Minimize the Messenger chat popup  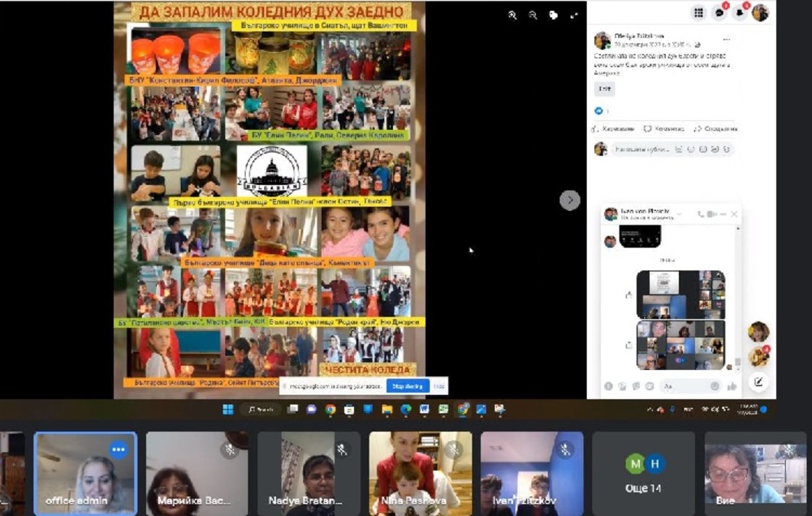click(723, 214)
